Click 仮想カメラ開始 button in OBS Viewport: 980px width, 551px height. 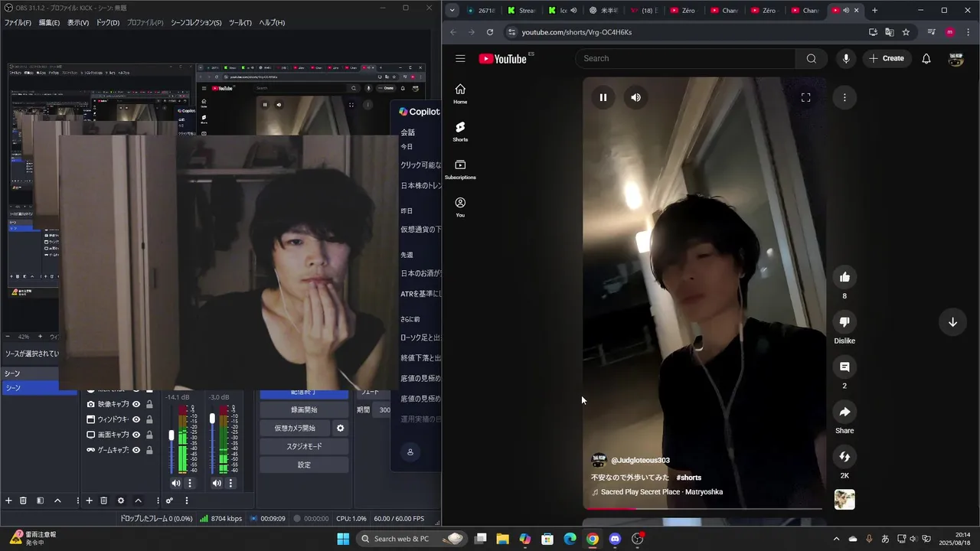click(296, 428)
